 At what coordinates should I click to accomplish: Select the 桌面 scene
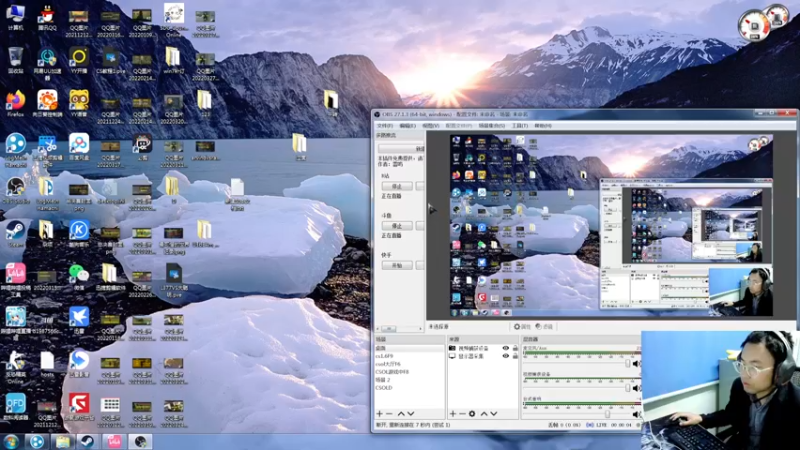point(409,348)
